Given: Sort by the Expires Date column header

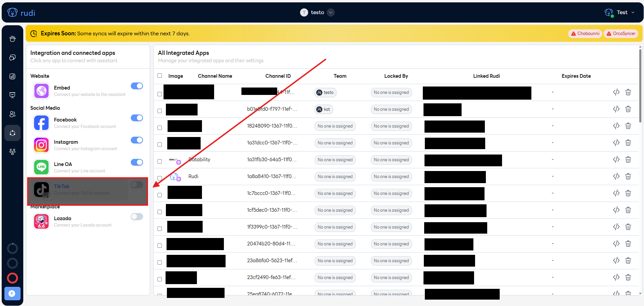Looking at the screenshot, I should pos(576,76).
